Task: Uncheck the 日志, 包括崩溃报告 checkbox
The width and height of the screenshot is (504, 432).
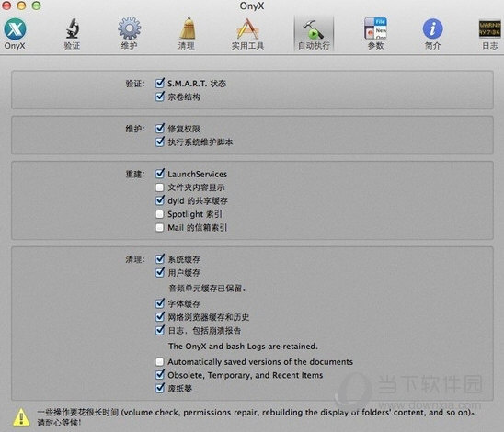Action: (x=159, y=330)
